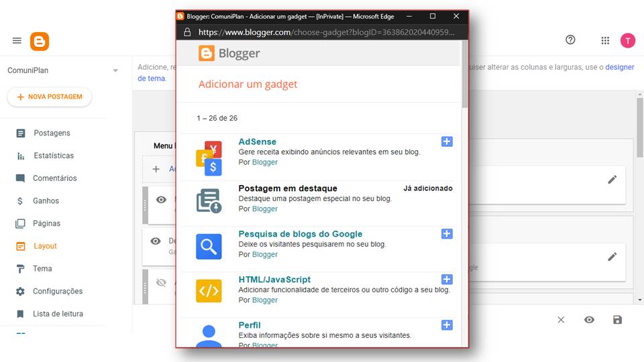Screen dimensions: 644x362
Task: Expand the ComuniPlan blog selector
Action: (115, 70)
